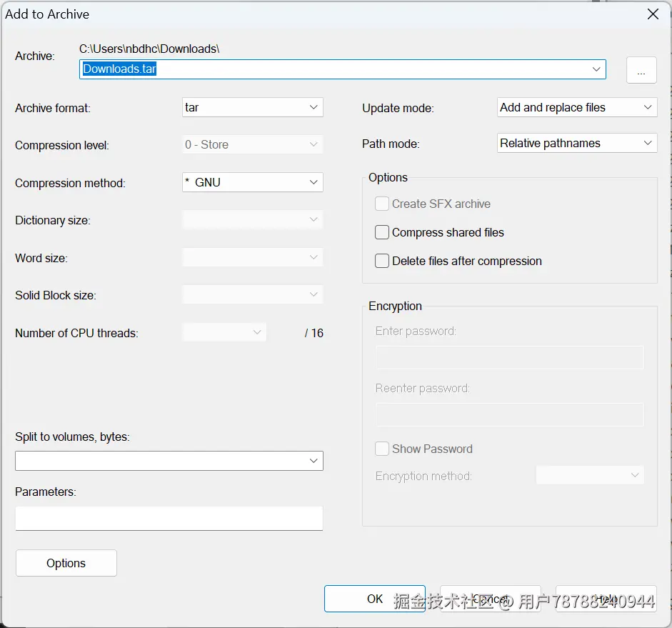Open the Compression method GNU dropdown
Viewport: 672px width, 628px height.
(x=252, y=182)
